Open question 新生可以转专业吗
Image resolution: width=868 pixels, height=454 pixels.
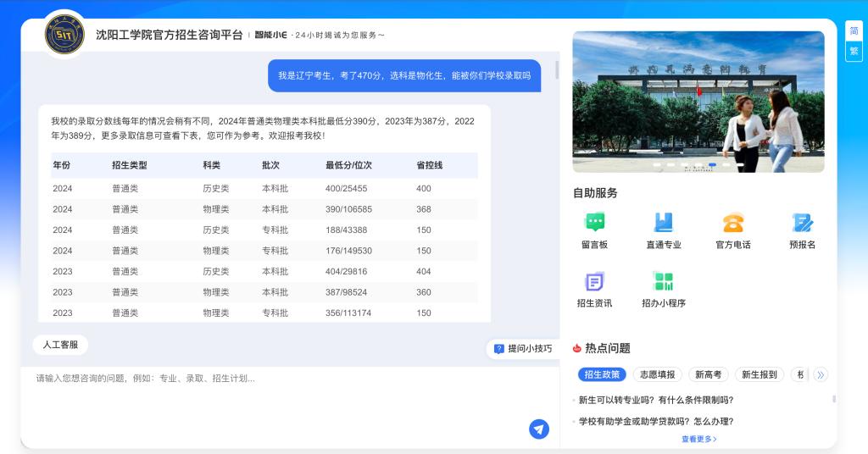pyautogui.click(x=655, y=400)
